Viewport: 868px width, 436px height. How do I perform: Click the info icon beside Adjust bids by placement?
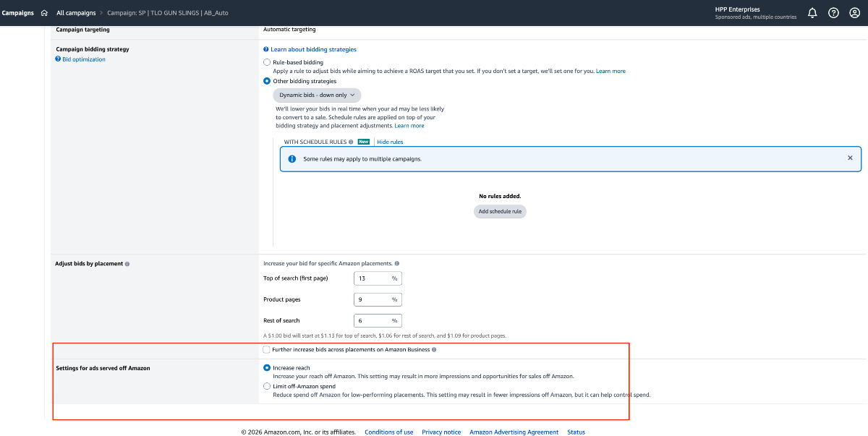coord(127,264)
